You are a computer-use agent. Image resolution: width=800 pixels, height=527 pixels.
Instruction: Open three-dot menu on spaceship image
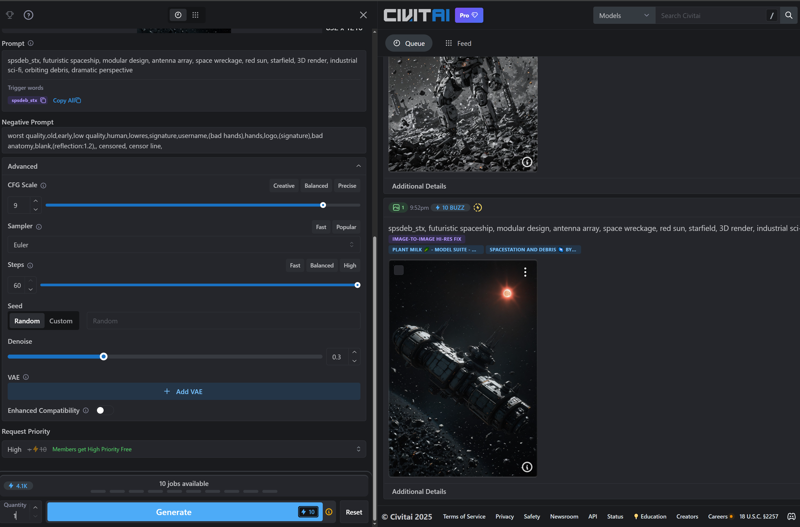(525, 272)
